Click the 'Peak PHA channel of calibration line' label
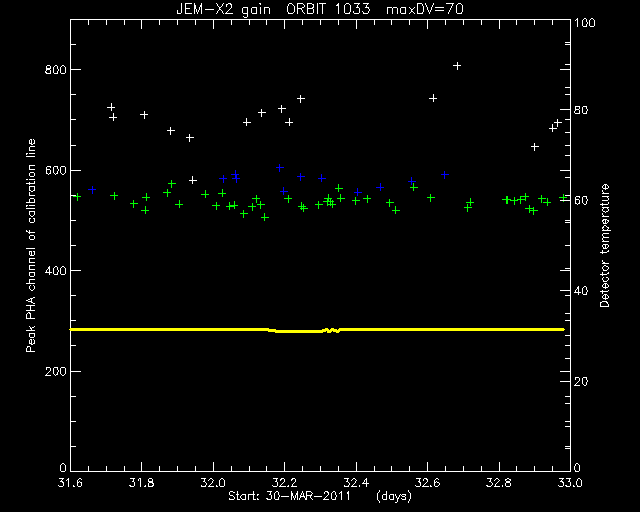 click(31, 245)
